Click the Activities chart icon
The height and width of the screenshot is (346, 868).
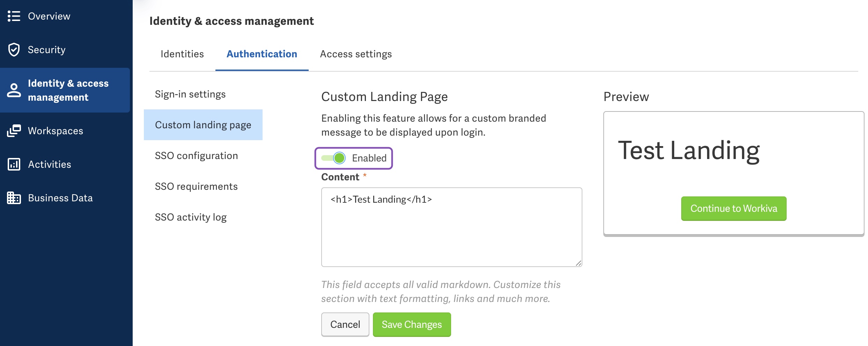[14, 164]
